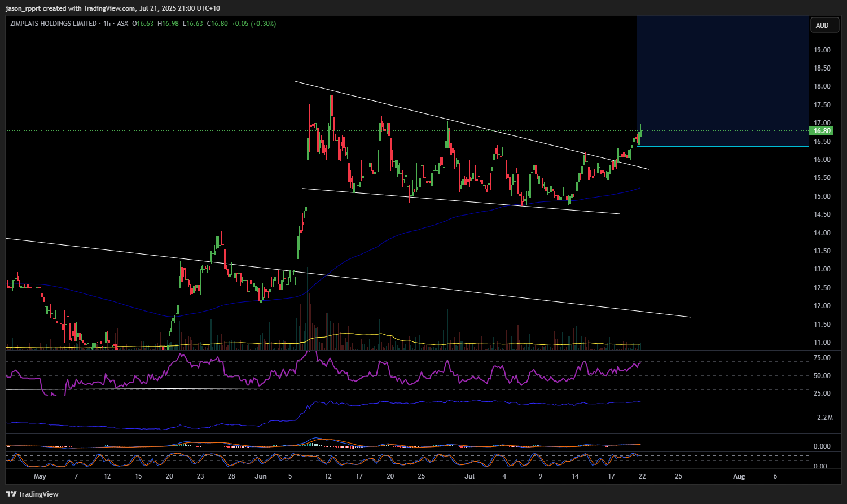
Task: Click the 18.50 price axis label
Action: tap(822, 68)
